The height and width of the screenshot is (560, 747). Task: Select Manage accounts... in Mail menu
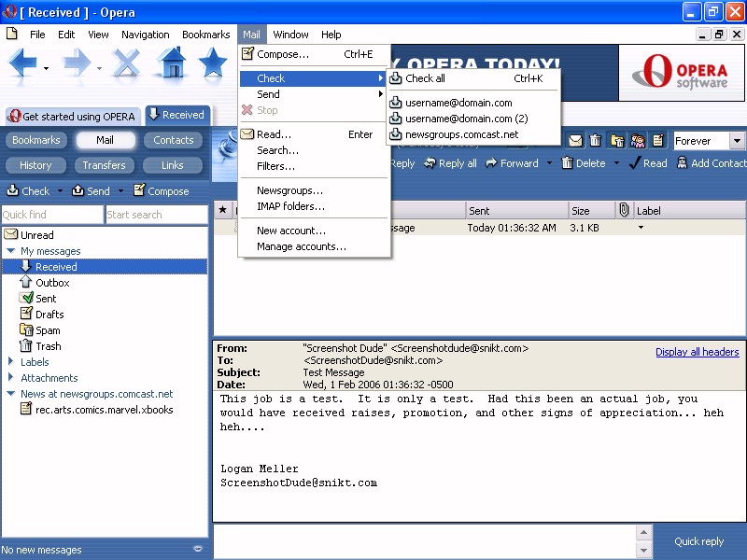[x=315, y=246]
